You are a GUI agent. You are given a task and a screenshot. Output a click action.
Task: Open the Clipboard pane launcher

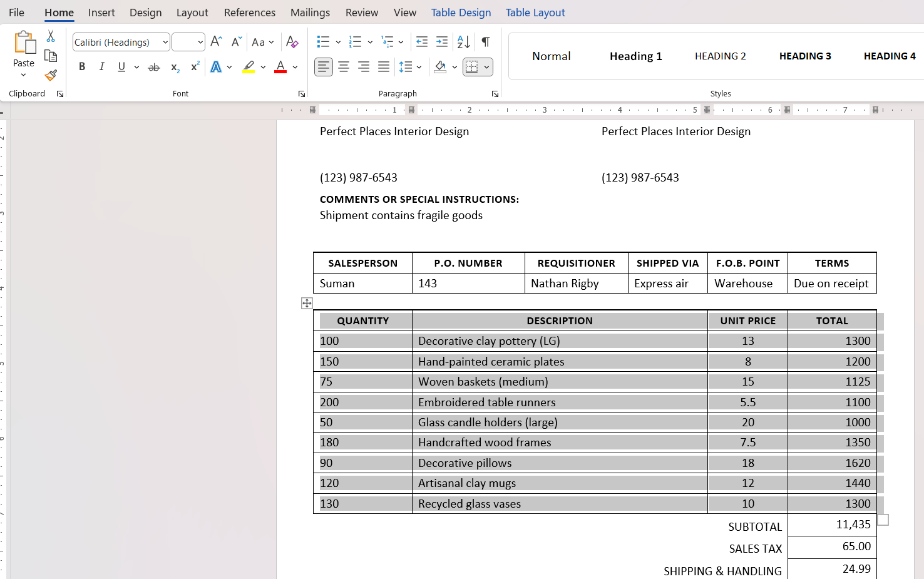pyautogui.click(x=60, y=94)
